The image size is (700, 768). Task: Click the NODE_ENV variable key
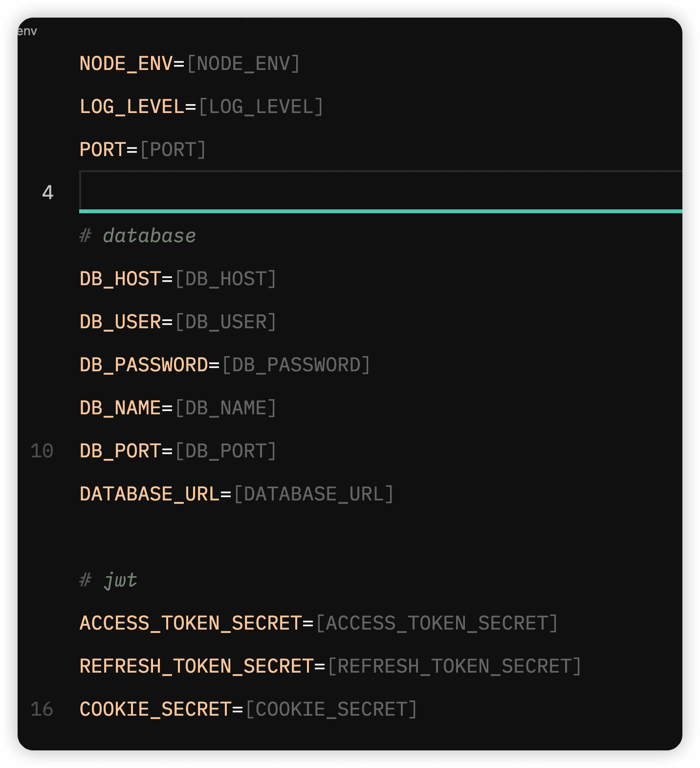point(126,64)
